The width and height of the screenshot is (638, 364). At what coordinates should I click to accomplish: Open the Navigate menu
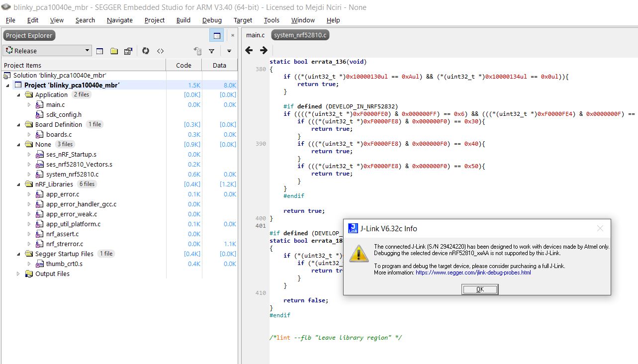point(120,20)
